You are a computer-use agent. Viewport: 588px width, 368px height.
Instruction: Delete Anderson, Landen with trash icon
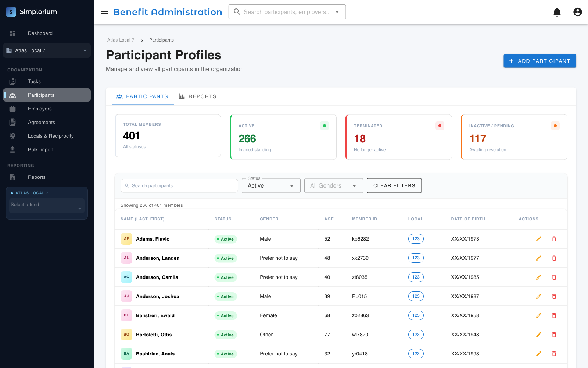pos(554,258)
